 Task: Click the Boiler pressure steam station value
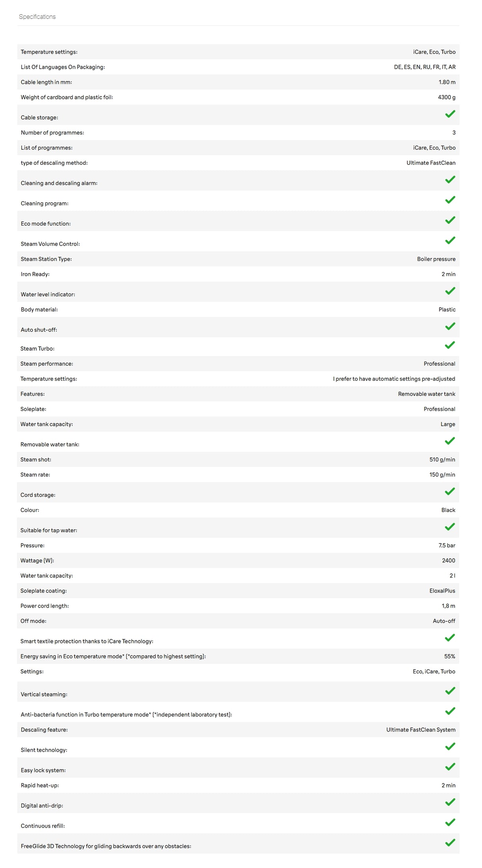[x=436, y=259]
